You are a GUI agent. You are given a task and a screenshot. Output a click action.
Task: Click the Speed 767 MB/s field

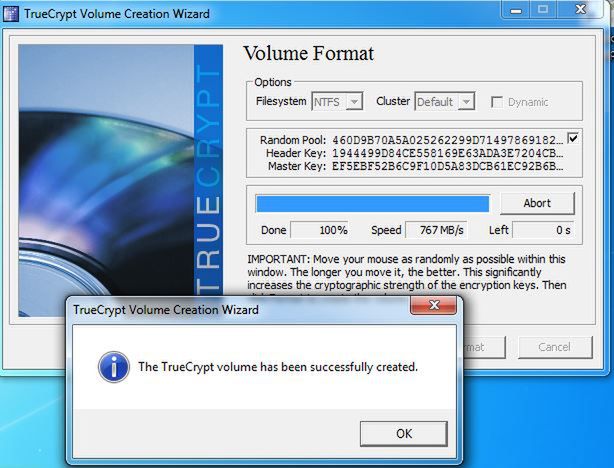click(436, 230)
